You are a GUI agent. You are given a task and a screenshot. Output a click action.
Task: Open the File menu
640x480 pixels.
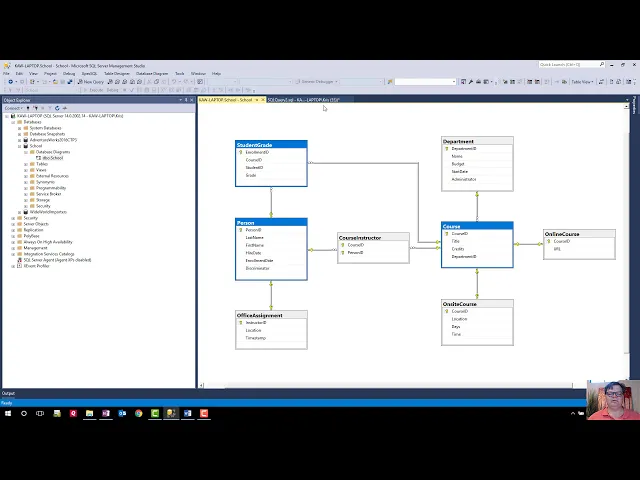coord(6,73)
